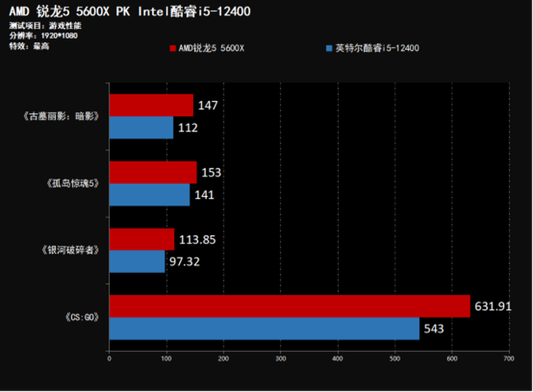
Task: Pick the blue 银河破碎者 bar
Action: (137, 262)
